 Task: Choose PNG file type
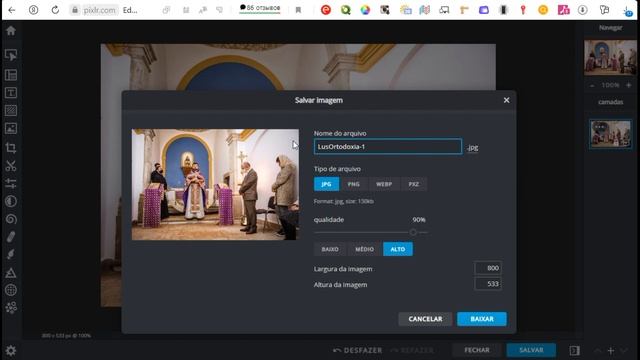click(x=353, y=184)
